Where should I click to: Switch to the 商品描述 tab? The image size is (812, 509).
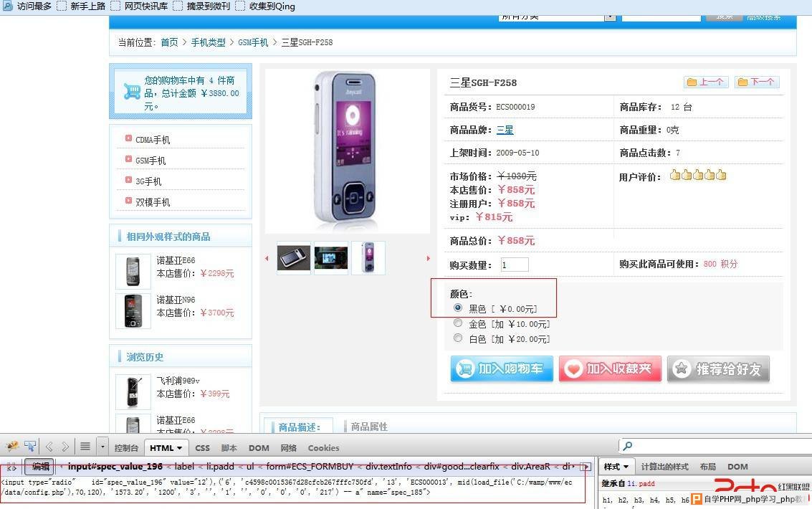click(299, 427)
